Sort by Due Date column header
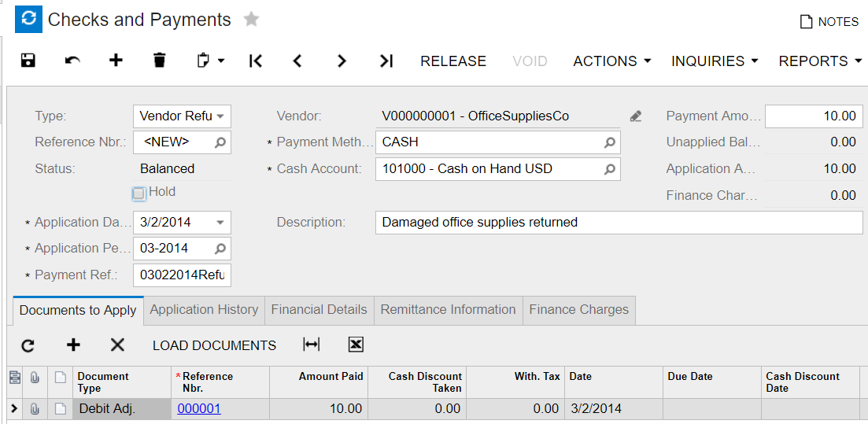Image resolution: width=868 pixels, height=424 pixels. tap(712, 382)
